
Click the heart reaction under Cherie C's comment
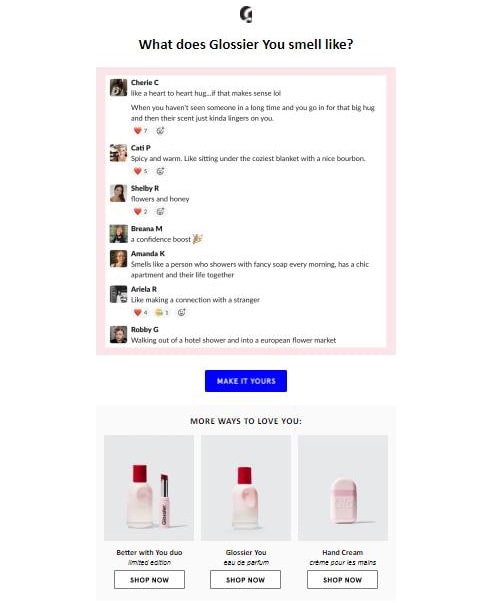(x=140, y=131)
